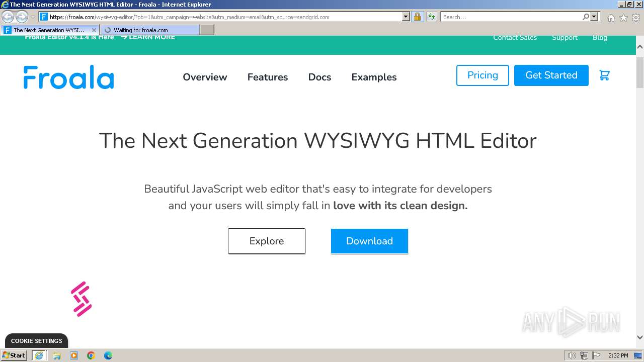Click the LEARN MORE banner link

pos(148,37)
